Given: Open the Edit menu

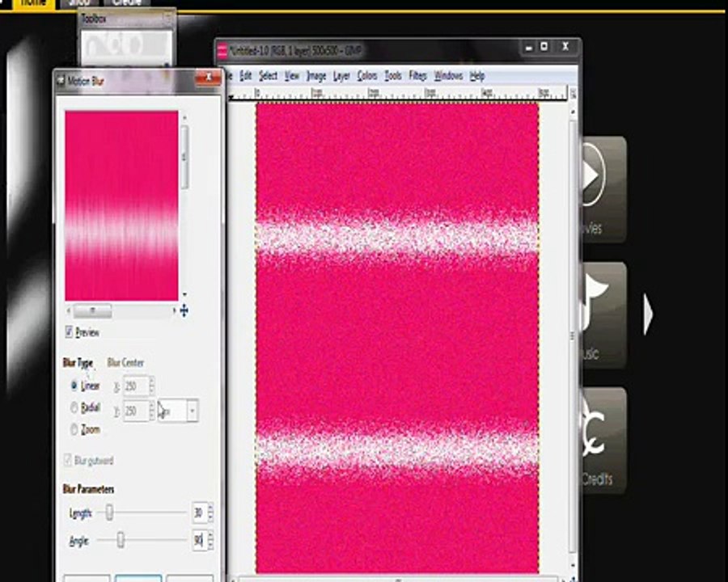Looking at the screenshot, I should pyautogui.click(x=246, y=76).
